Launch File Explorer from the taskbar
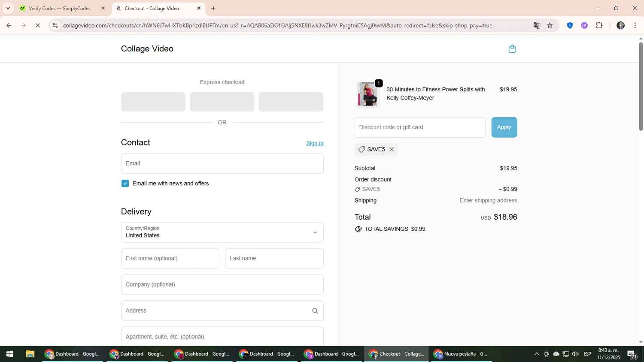 [x=30, y=354]
